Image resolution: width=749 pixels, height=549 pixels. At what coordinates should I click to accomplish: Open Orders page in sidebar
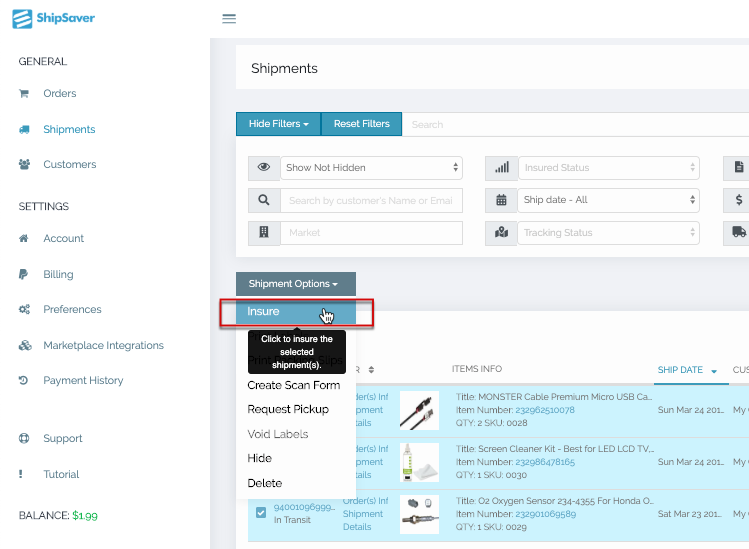pos(60,93)
